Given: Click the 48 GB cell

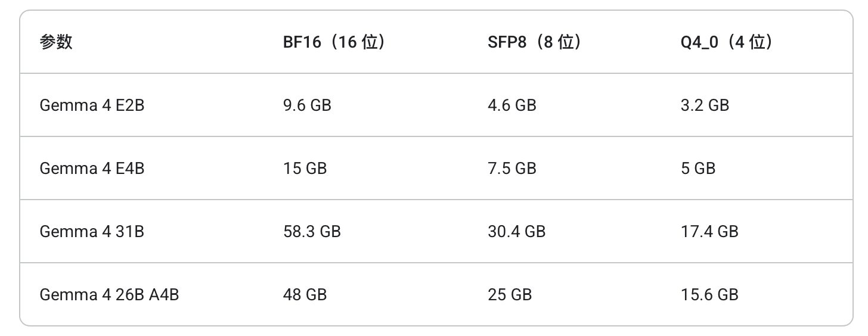Looking at the screenshot, I should (x=305, y=295).
